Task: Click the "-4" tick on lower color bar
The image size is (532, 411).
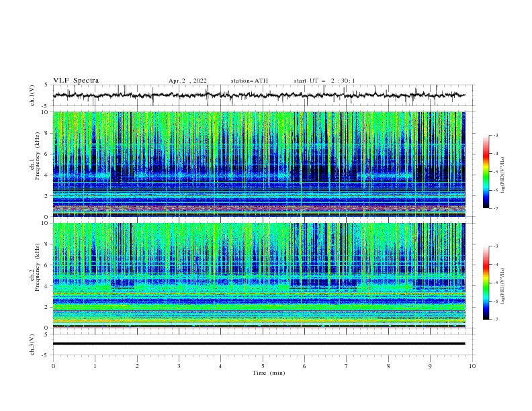Action: pos(496,265)
